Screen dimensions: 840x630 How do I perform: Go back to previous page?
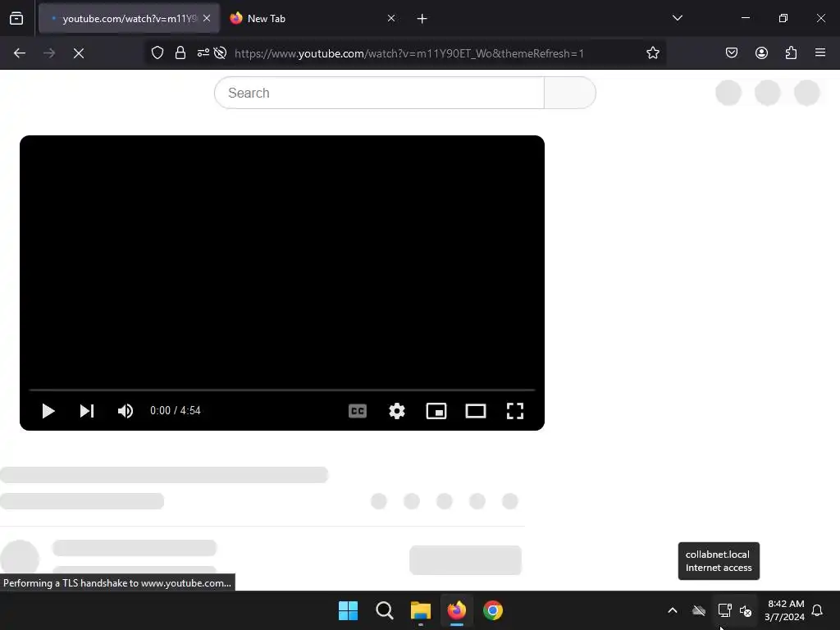20,53
